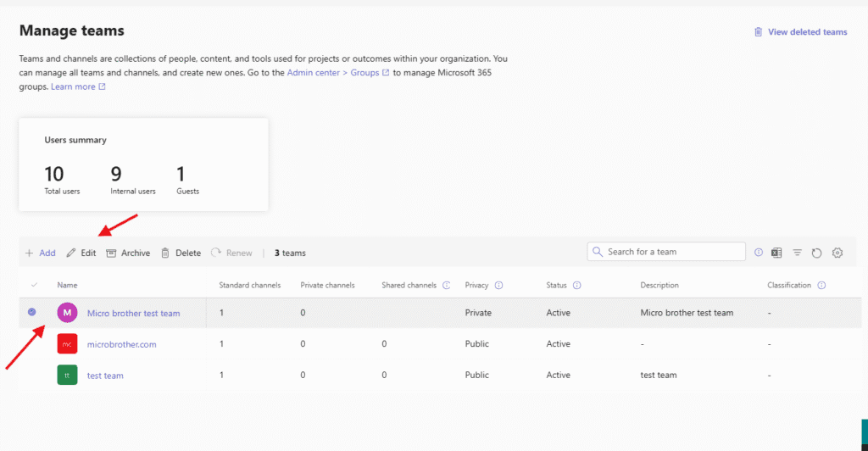Open table column settings gear icon
Screen dimensions: 868x451
(837, 253)
